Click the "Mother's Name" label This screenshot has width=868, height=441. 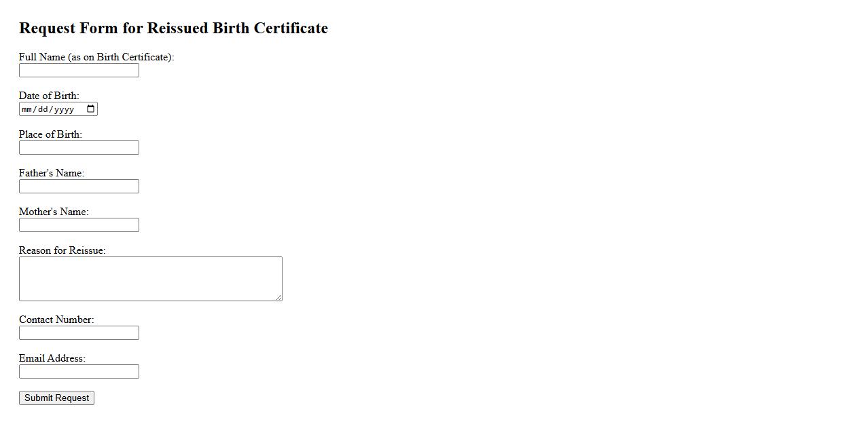coord(54,212)
